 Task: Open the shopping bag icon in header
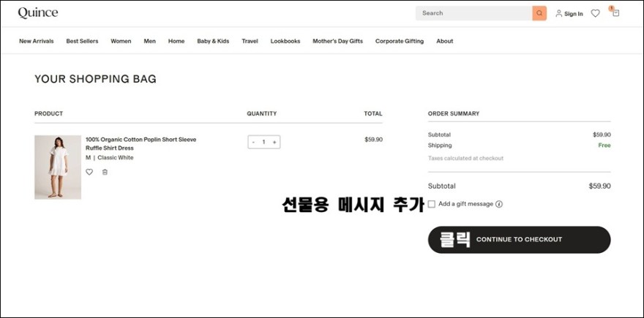tap(615, 12)
